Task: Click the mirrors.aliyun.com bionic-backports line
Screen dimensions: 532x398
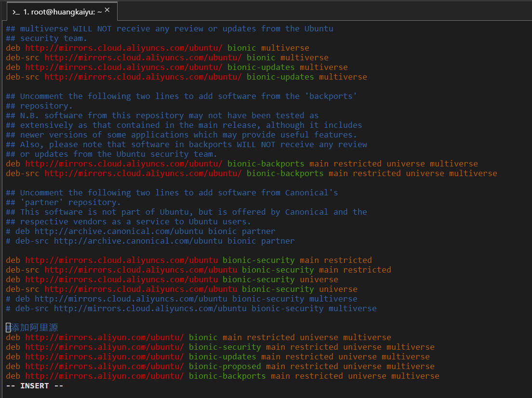Action: point(223,376)
